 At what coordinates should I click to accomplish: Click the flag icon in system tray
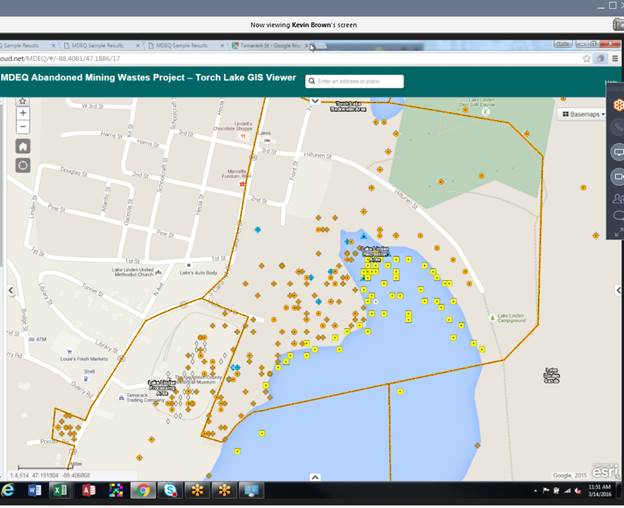click(546, 491)
